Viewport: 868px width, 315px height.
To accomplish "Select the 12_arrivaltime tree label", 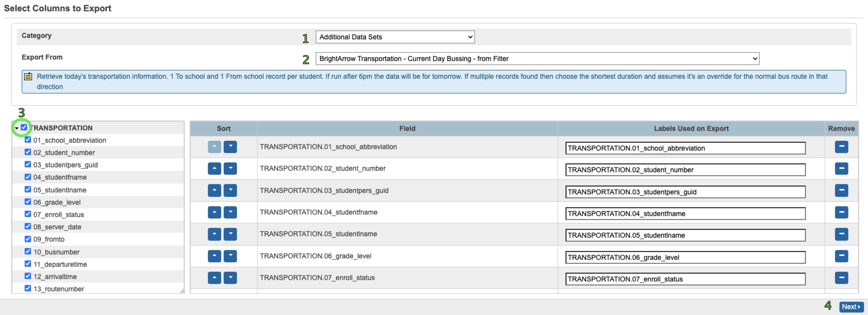I will tap(55, 277).
